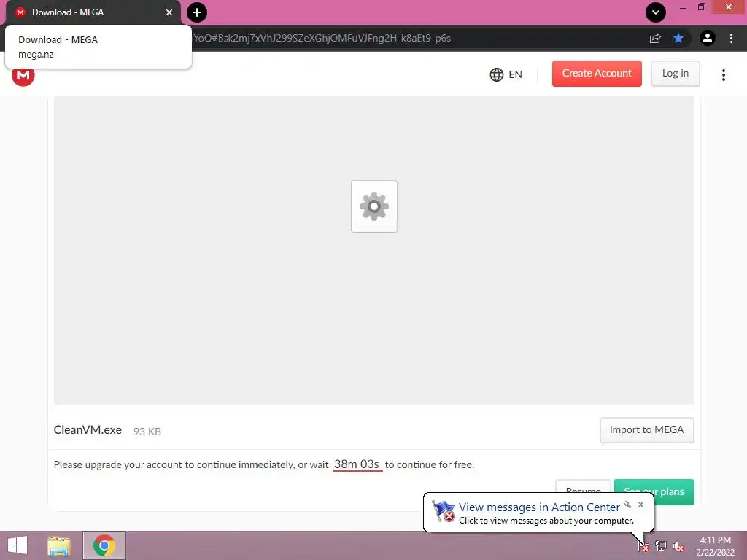Open the EN language selector
Viewport: 747px width, 560px height.
pos(506,74)
